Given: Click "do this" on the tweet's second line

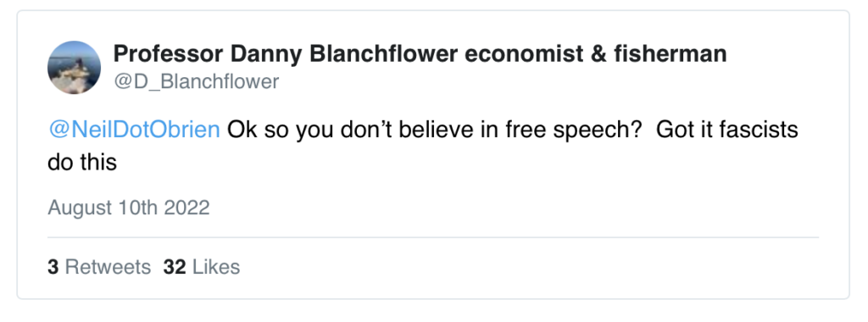Looking at the screenshot, I should click(x=82, y=162).
